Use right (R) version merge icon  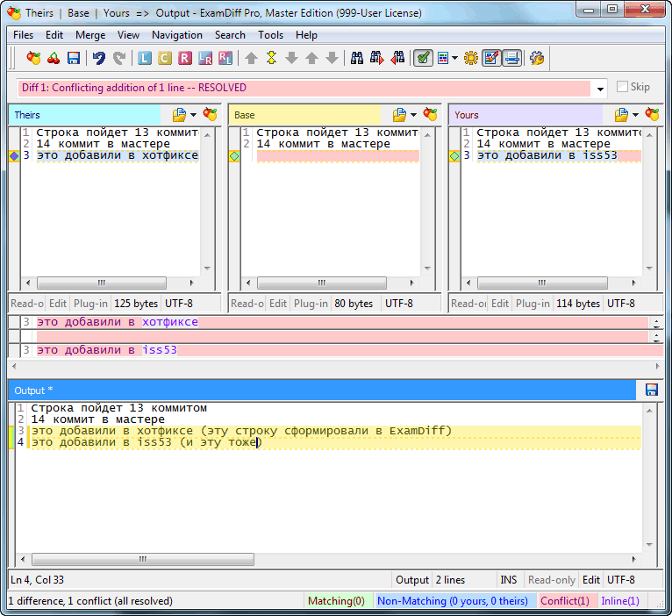(185, 58)
